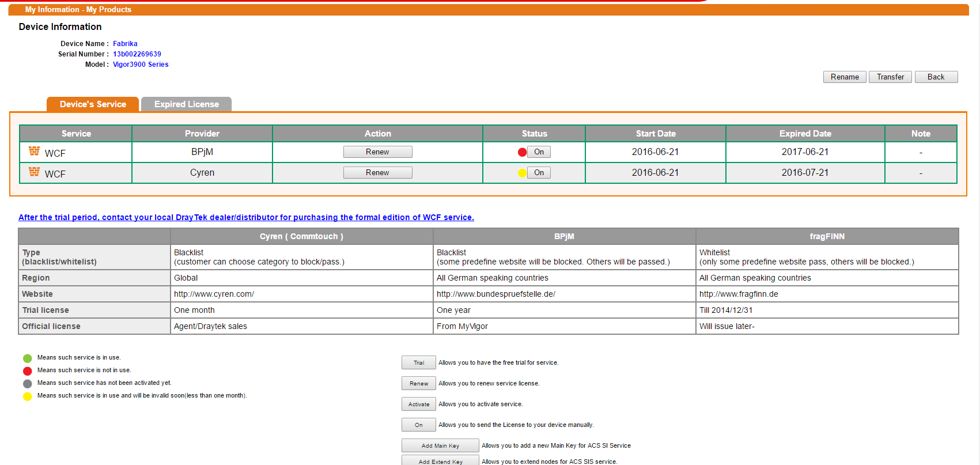Click the Add Main Key button
The image size is (980, 465).
(x=440, y=445)
